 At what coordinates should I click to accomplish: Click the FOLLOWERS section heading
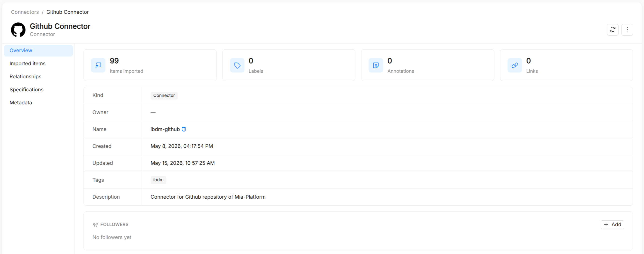click(x=114, y=225)
